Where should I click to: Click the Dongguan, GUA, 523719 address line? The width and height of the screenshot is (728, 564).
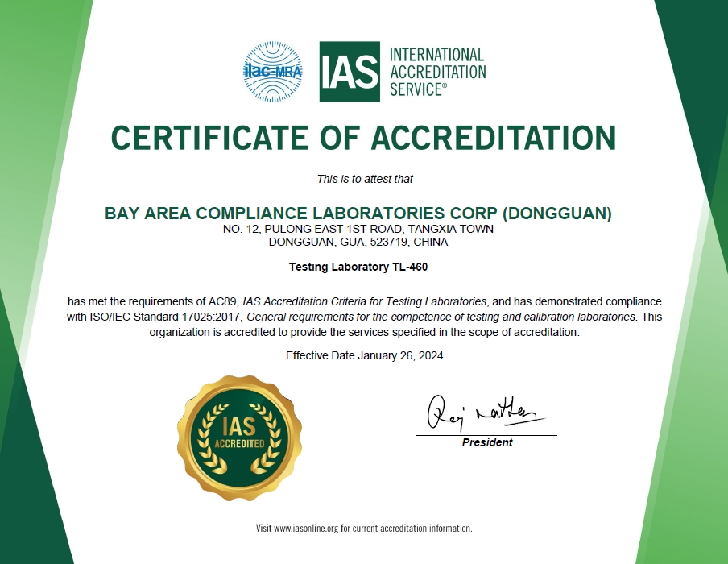tap(358, 242)
